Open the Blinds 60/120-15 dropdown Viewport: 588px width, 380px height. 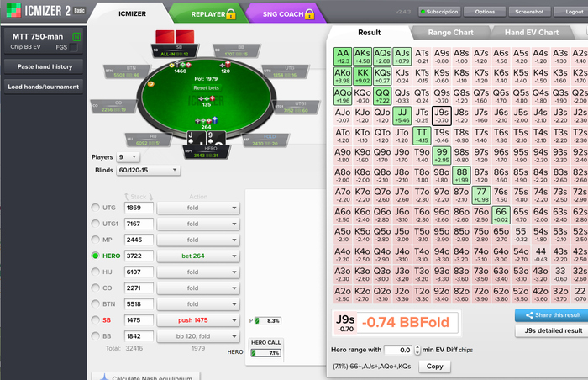(148, 170)
